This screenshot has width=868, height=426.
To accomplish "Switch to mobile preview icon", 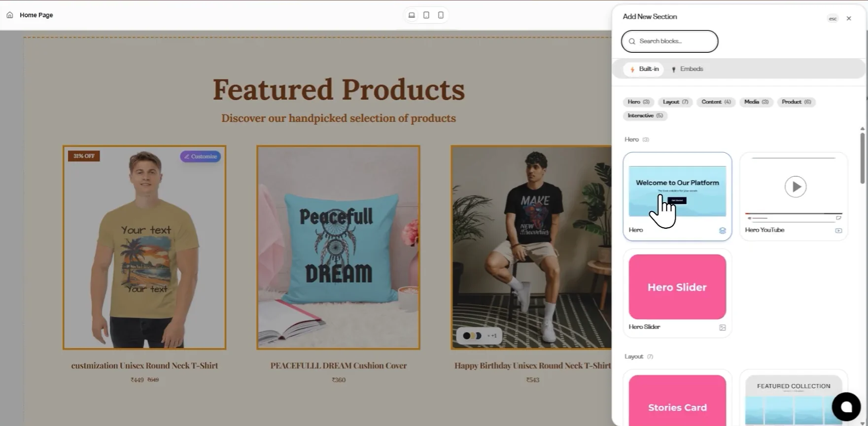I will coord(441,15).
